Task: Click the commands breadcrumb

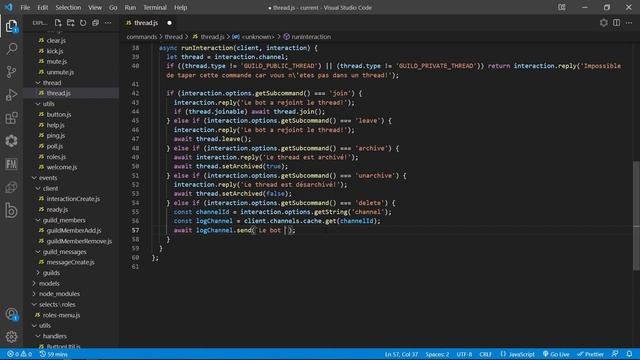Action: tap(141, 37)
